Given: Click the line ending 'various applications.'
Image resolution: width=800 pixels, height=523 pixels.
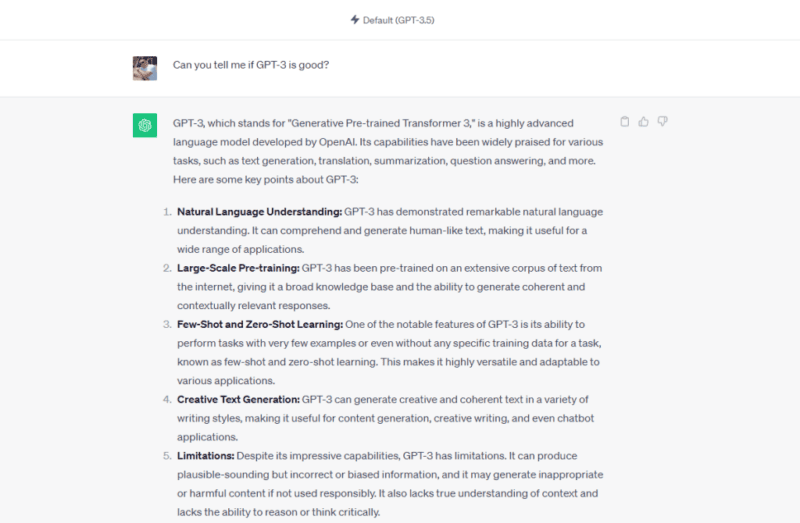Looking at the screenshot, I should tap(226, 381).
